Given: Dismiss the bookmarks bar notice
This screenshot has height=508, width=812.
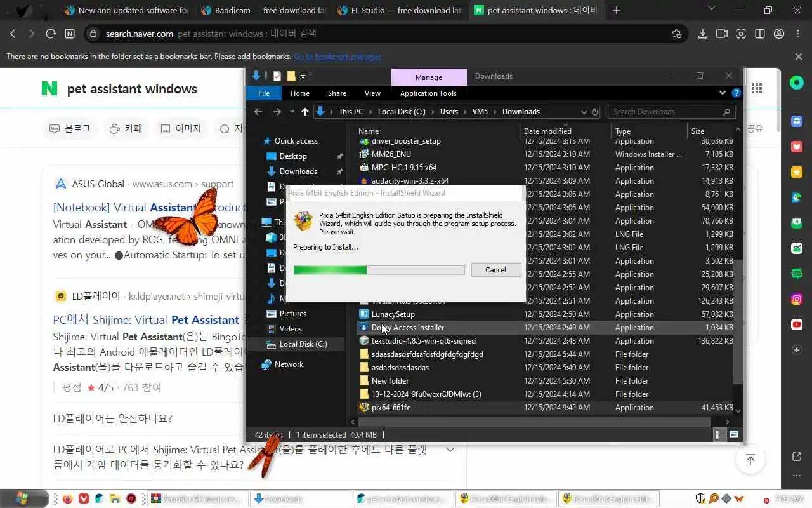Looking at the screenshot, I should pyautogui.click(x=799, y=57).
